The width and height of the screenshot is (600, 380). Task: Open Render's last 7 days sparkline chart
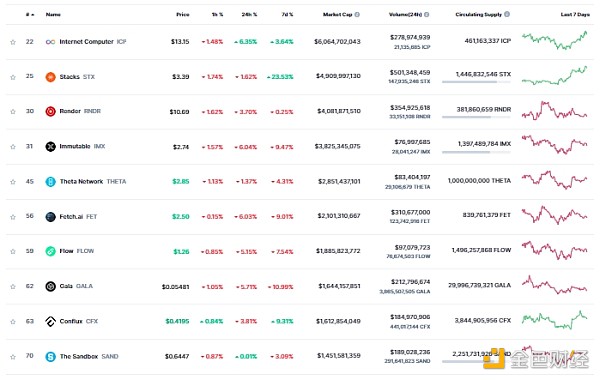point(554,111)
